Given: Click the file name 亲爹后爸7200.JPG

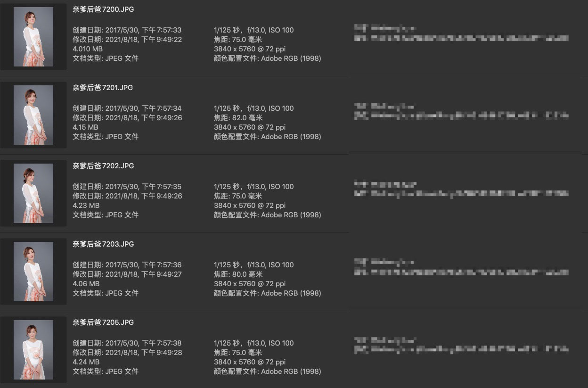Looking at the screenshot, I should 103,9.
